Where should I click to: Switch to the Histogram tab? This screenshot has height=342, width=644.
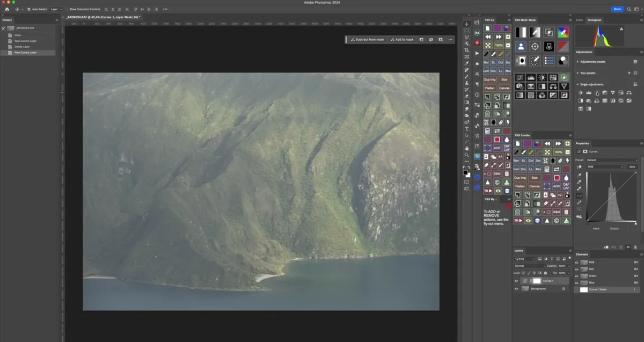(595, 20)
